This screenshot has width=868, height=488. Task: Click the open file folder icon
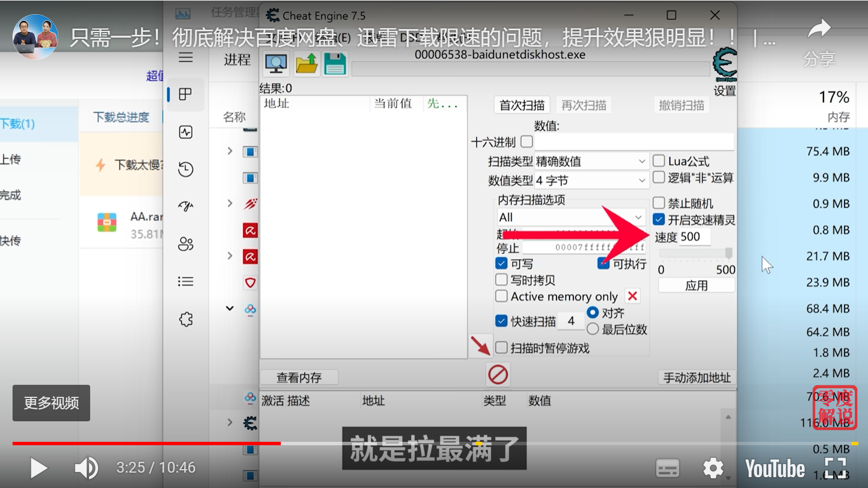(x=306, y=64)
